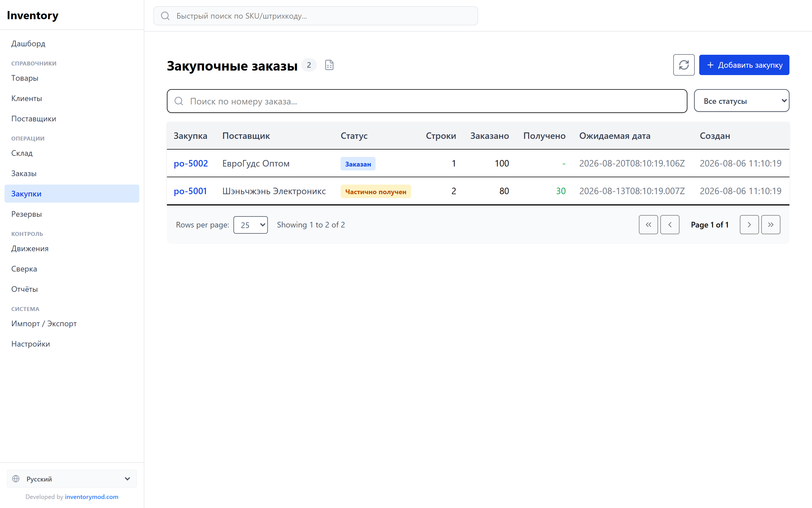The image size is (812, 508).
Task: Open the Русский language dropdown
Action: click(x=72, y=478)
